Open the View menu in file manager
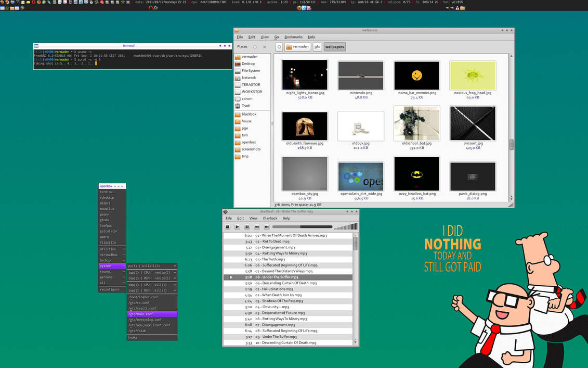The width and height of the screenshot is (588, 368). coord(265,37)
